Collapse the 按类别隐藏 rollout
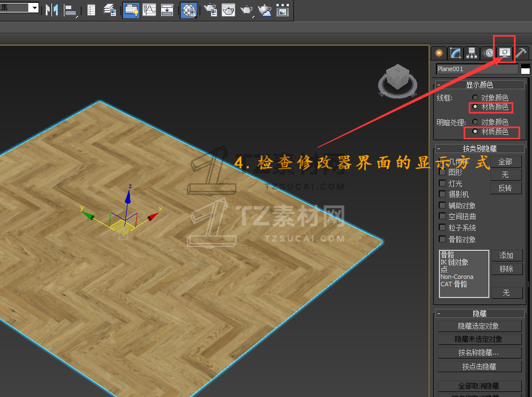This screenshot has height=397, width=532. tap(439, 149)
